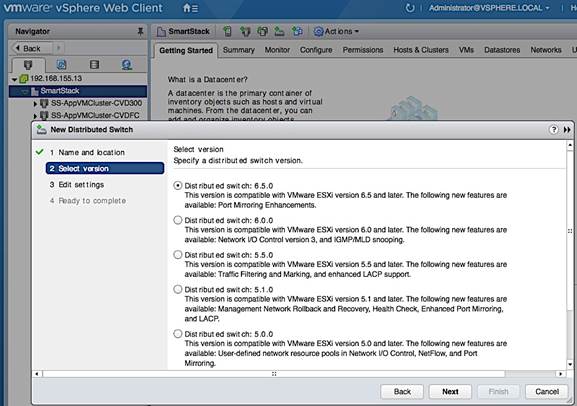Click horizontal scrollbar right arrow
Viewport: 577px width, 406px height.
tap(560, 374)
